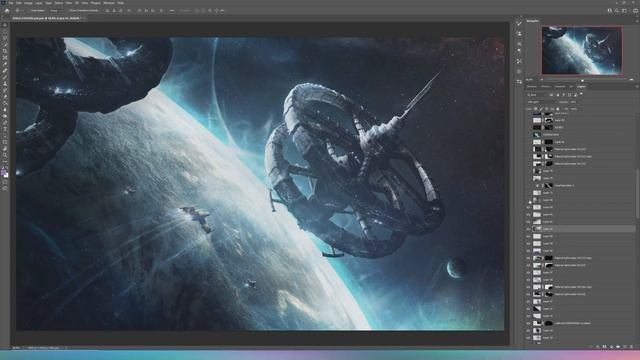The height and width of the screenshot is (360, 640).
Task: Click Align right edges icon
Action: tap(120, 11)
